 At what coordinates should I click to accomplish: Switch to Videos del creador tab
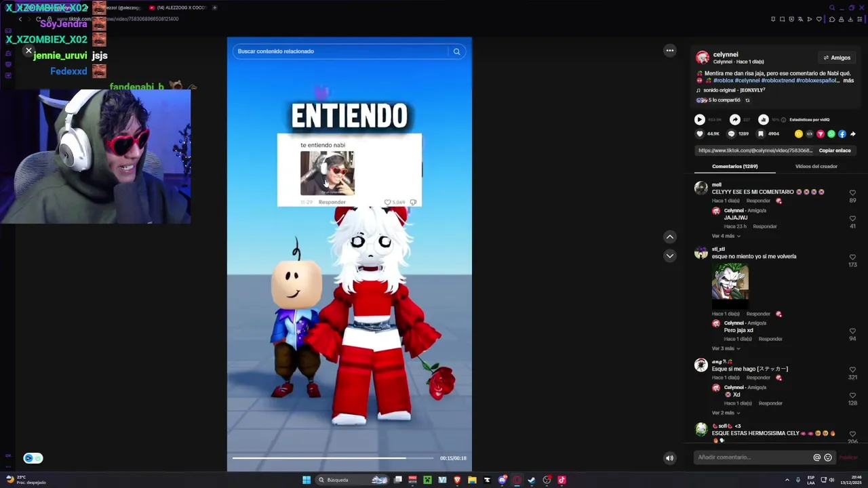point(816,166)
